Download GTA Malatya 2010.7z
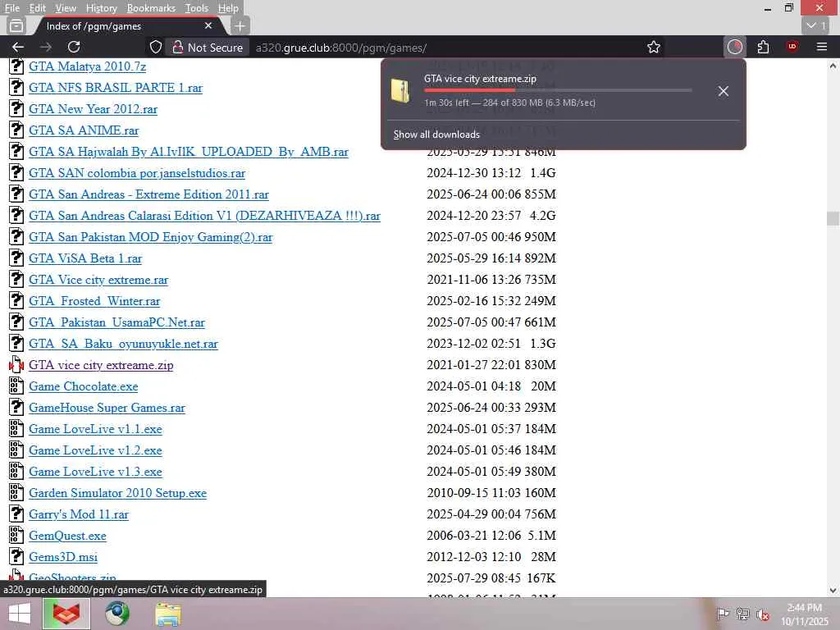Image resolution: width=840 pixels, height=630 pixels. (x=87, y=66)
